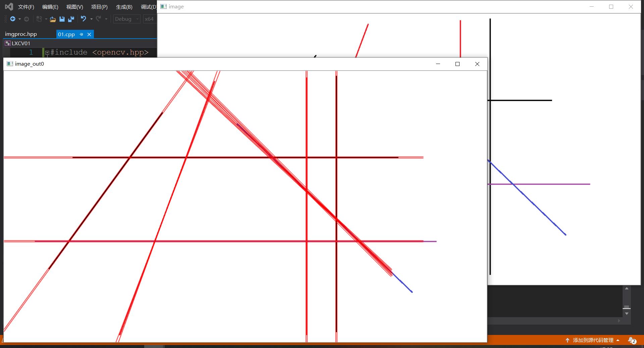This screenshot has width=644, height=348.
Task: Minimize the image window
Action: [592, 7]
